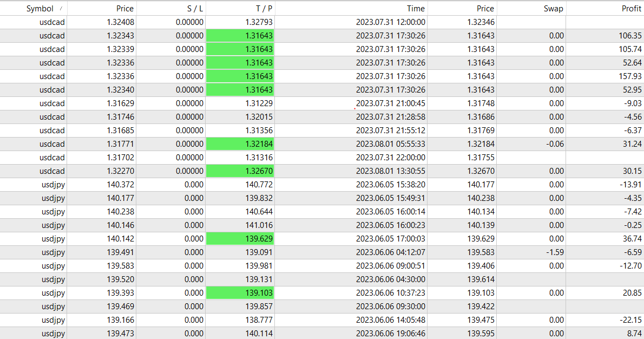Click the green T/P cell in the 106.35 profit row
Image resolution: width=644 pixels, height=339 pixels.
click(240, 36)
